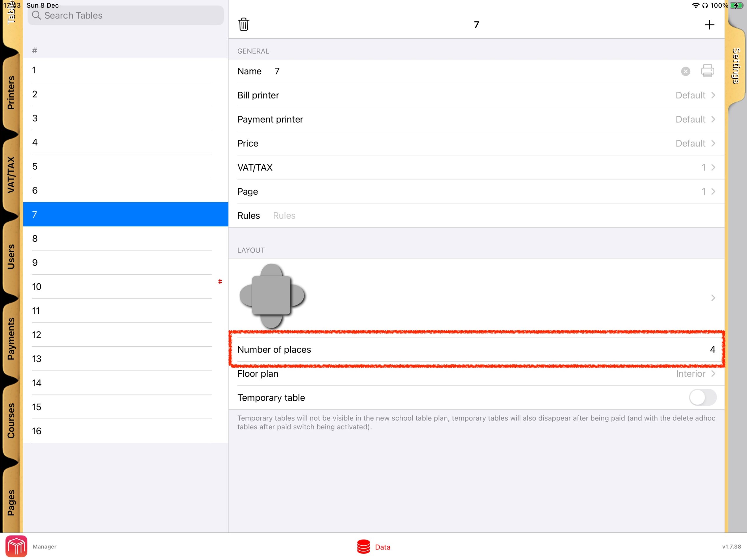Select table 7 from the tables list
This screenshot has width=747, height=560.
125,214
